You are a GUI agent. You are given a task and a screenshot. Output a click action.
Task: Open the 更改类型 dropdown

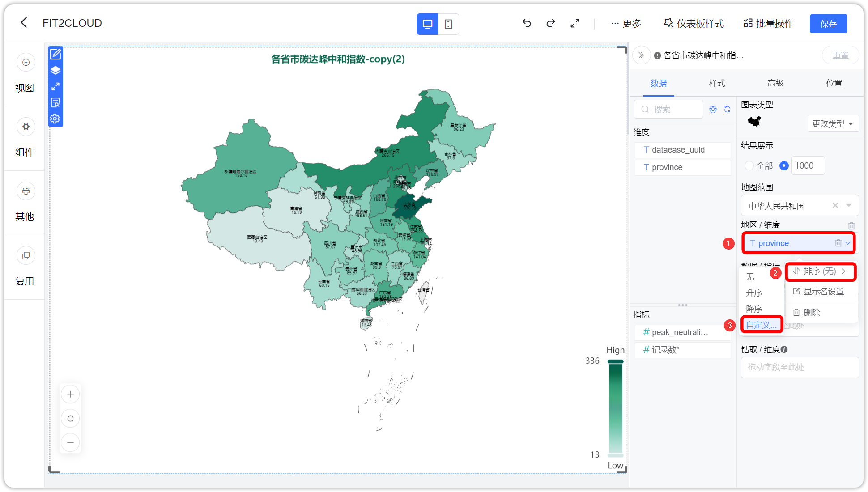(833, 123)
